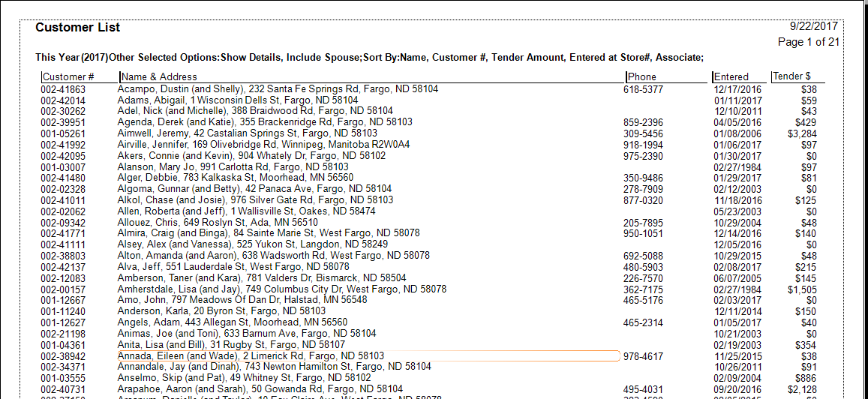Select the Aimwell, Jeremy customer row

[x=248, y=133]
